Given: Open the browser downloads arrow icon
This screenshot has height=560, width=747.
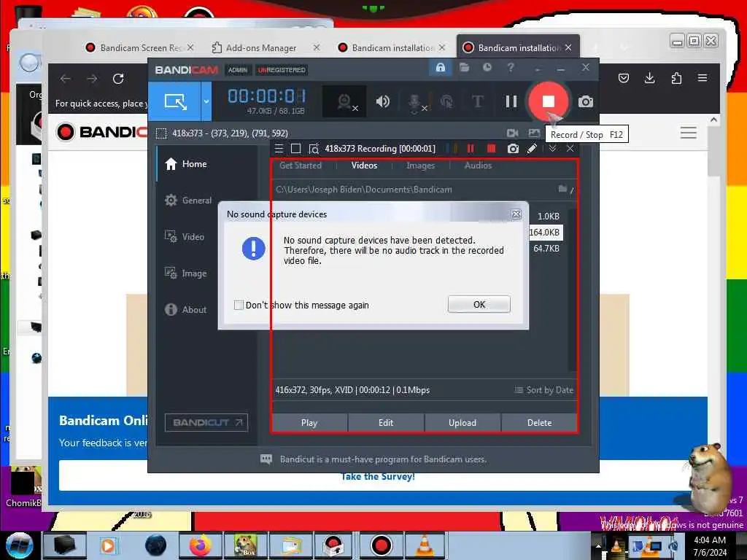Looking at the screenshot, I should click(x=649, y=78).
